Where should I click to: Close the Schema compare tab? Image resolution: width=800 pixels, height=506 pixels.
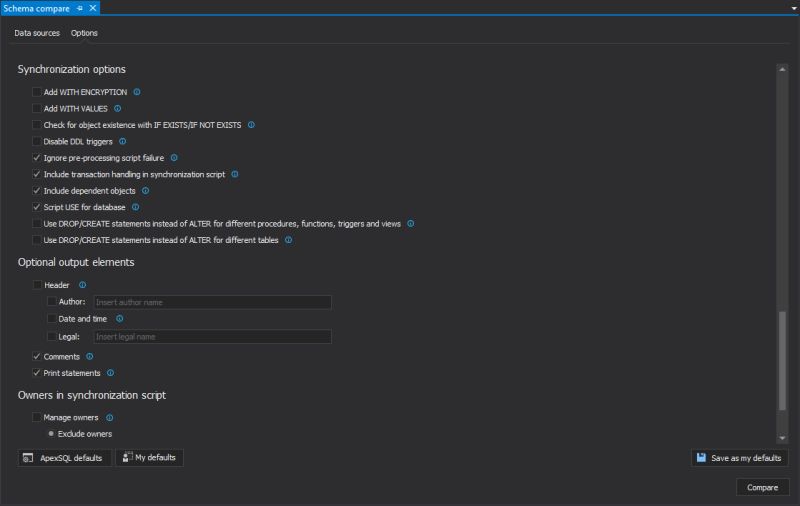[92, 8]
